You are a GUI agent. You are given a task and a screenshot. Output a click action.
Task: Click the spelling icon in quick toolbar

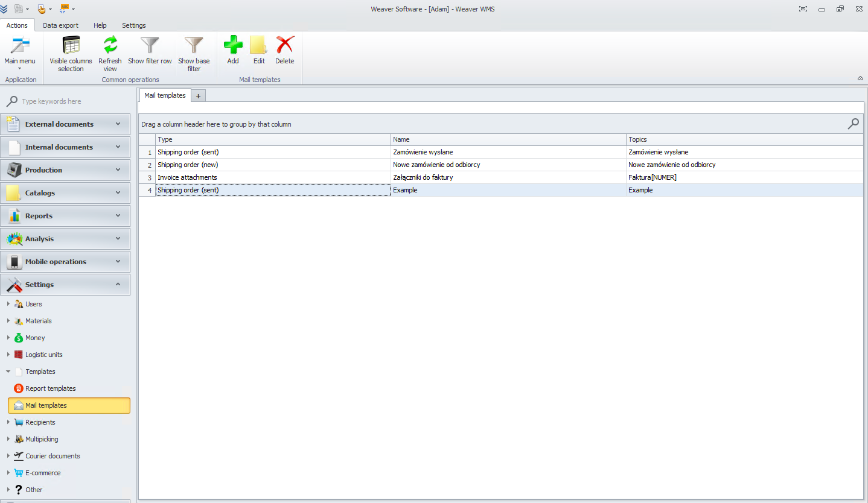65,9
